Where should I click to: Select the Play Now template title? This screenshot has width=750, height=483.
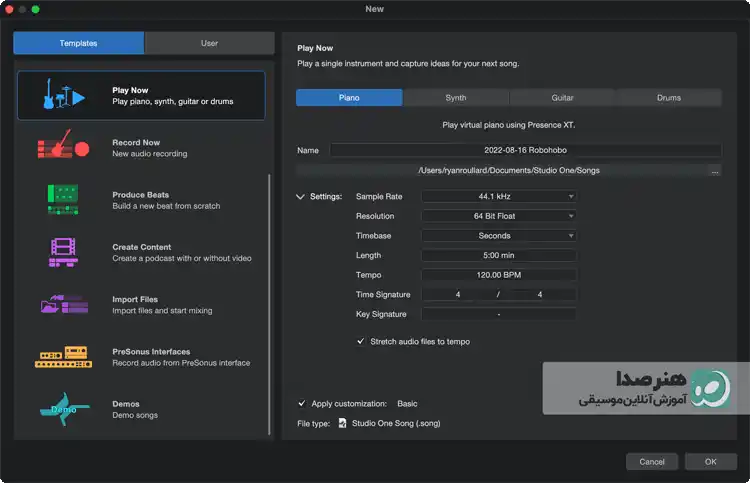(130, 90)
